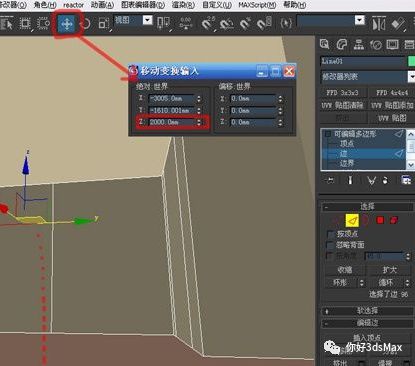
Task: Click the 循环 button
Action: coord(386,283)
